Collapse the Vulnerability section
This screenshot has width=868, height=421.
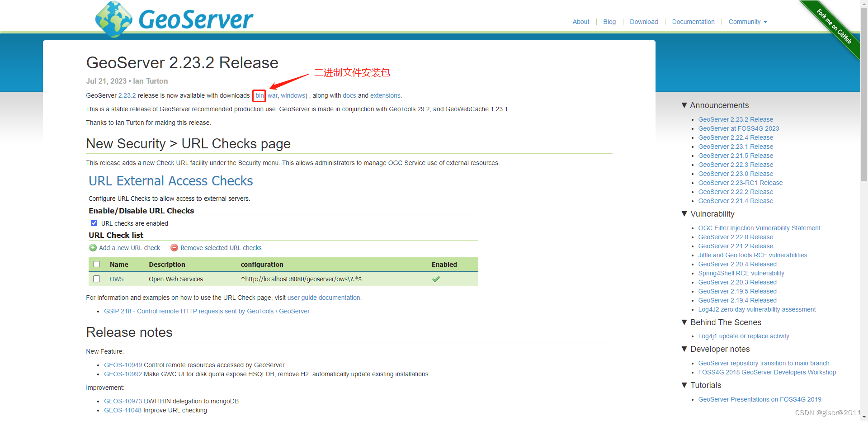click(x=684, y=213)
